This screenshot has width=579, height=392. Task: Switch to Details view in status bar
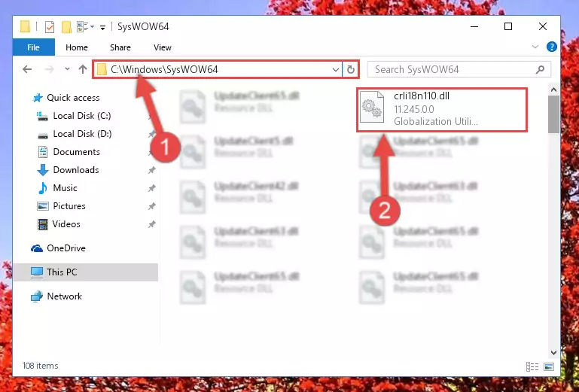tap(532, 366)
